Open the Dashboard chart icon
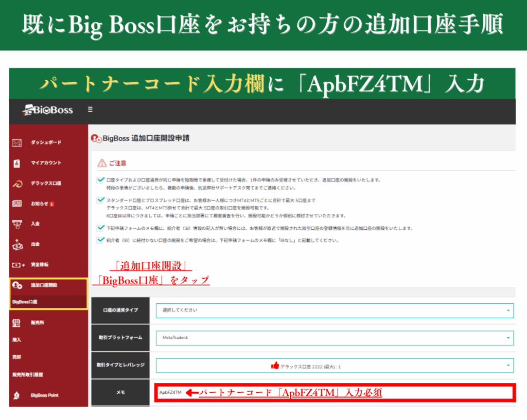This screenshot has width=527, height=420. point(17,142)
